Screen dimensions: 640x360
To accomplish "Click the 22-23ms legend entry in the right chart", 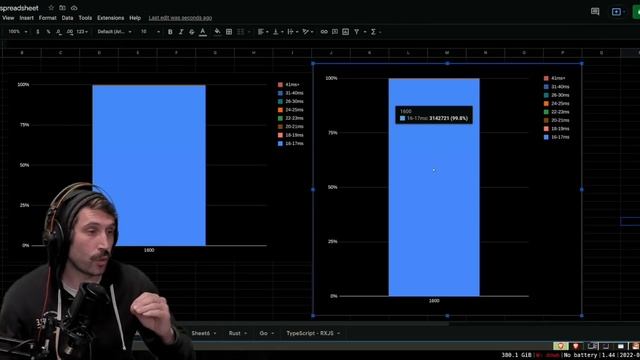I will click(557, 112).
